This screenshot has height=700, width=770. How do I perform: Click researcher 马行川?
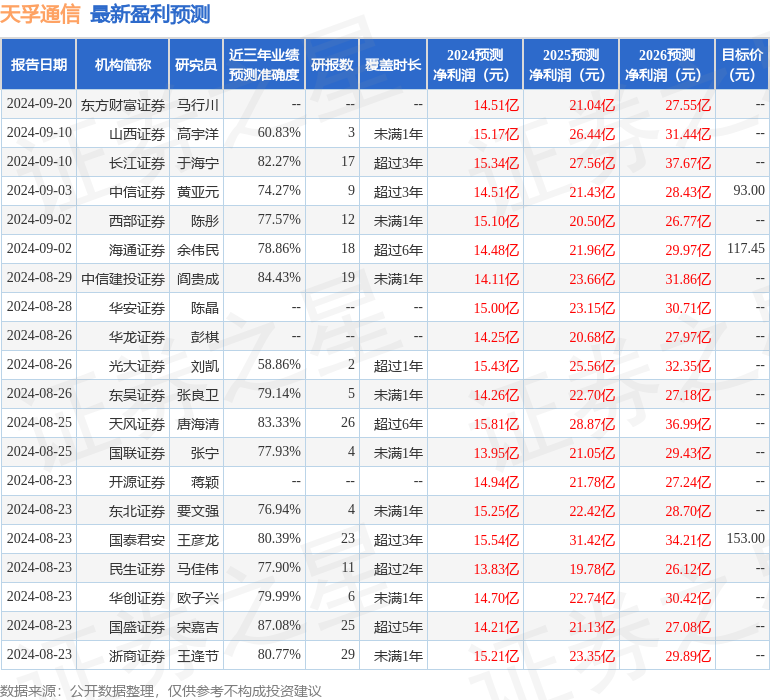click(198, 105)
